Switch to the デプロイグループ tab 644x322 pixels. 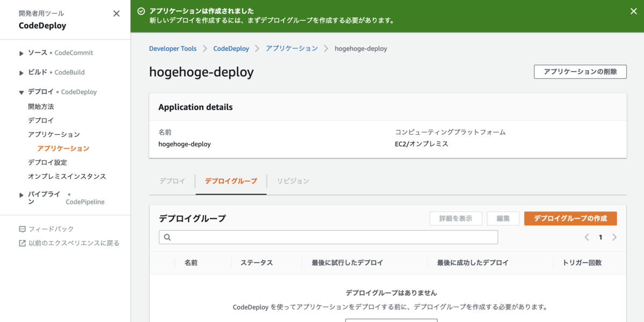[x=231, y=181]
